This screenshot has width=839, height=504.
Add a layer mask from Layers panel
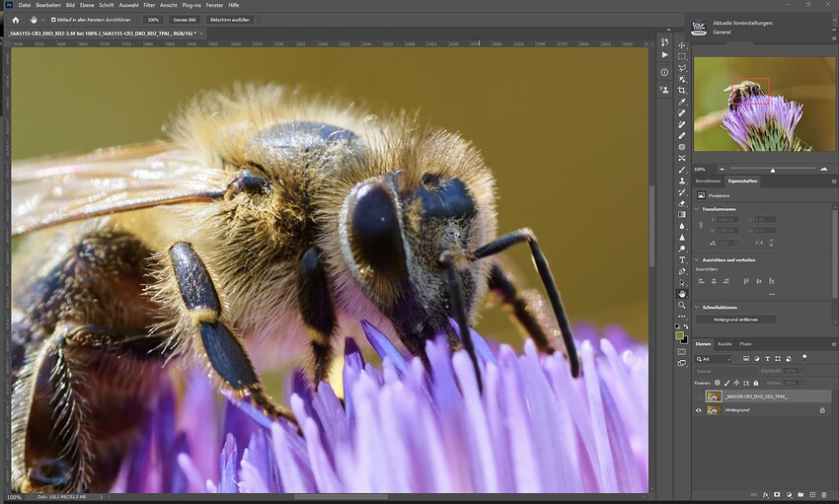coord(777,495)
